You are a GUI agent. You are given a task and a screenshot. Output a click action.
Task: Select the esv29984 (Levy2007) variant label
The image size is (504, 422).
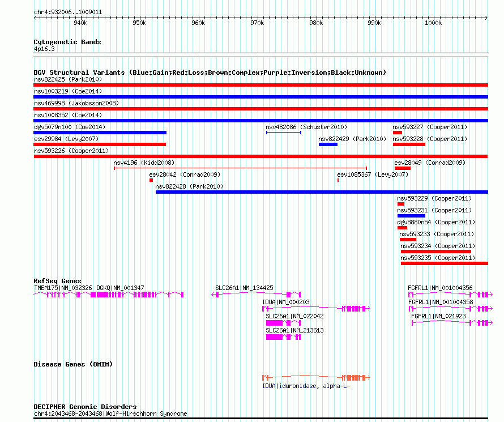pos(66,139)
